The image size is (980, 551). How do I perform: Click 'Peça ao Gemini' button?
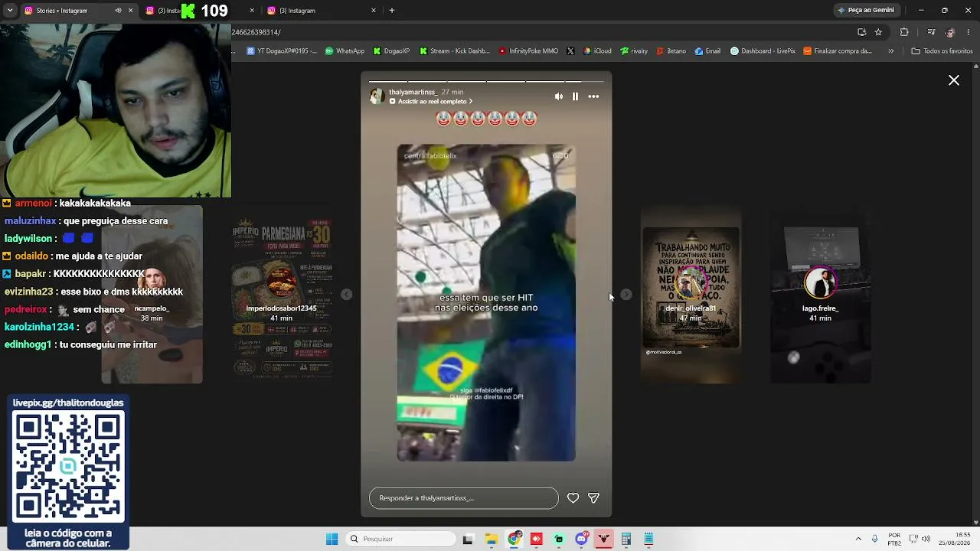click(x=866, y=11)
